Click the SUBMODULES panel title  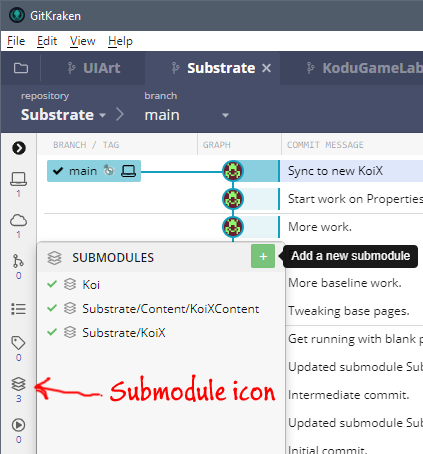(113, 258)
